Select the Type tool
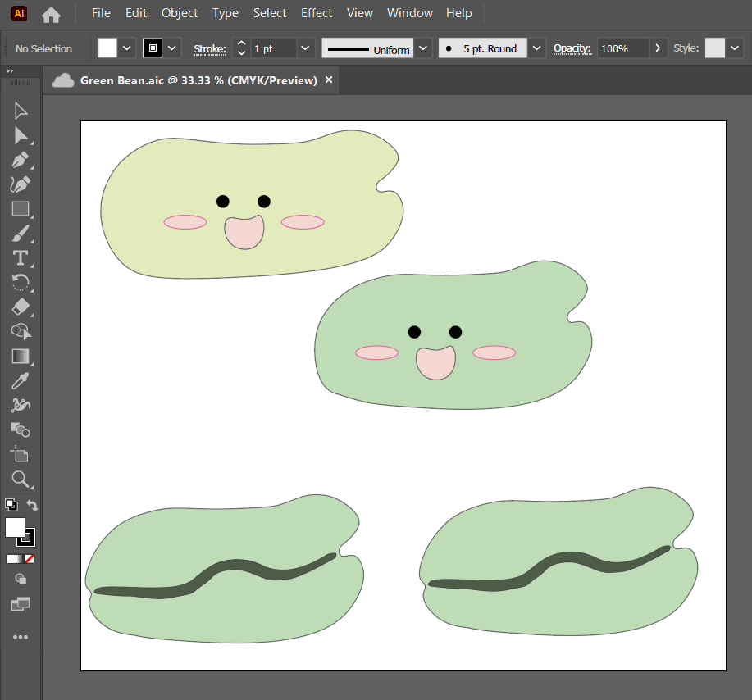The width and height of the screenshot is (752, 700). coord(21,258)
